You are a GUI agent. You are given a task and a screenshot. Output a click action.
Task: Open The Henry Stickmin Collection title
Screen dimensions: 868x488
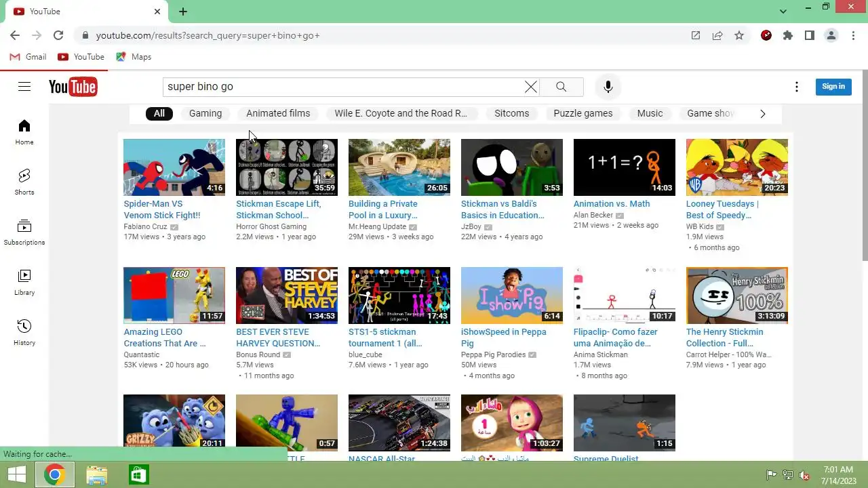click(x=724, y=338)
